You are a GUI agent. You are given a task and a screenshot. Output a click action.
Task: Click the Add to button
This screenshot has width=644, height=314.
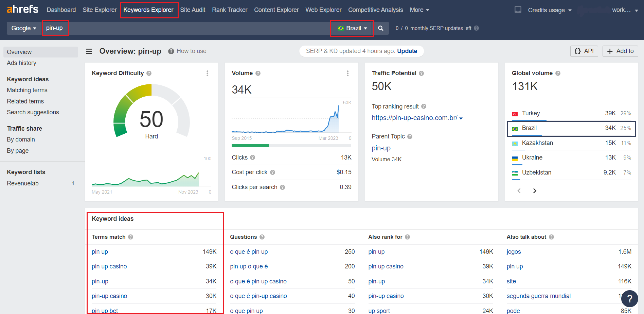point(620,51)
